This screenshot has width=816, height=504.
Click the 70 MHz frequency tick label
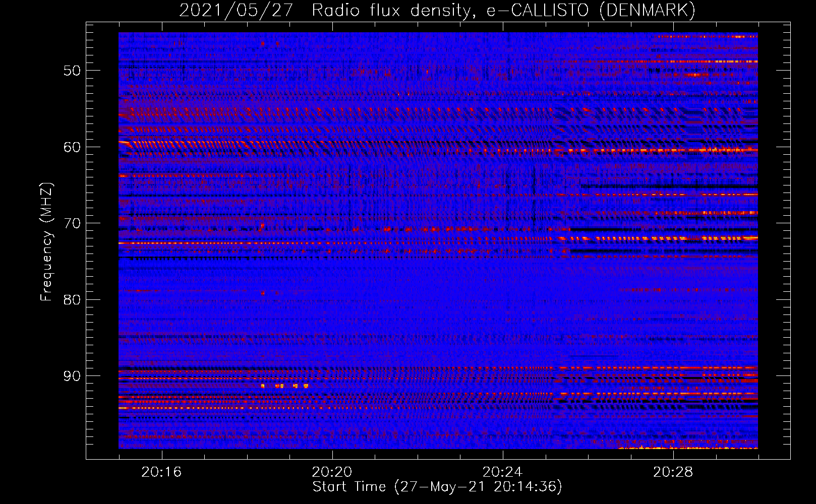point(72,223)
